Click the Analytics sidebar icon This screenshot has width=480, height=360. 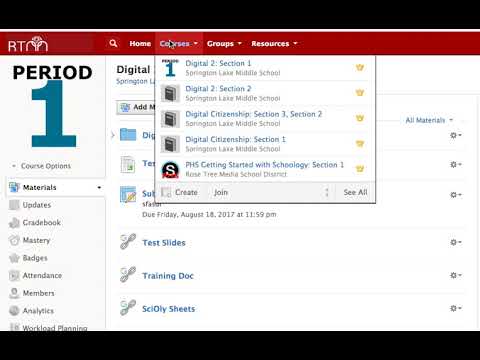[x=14, y=311]
